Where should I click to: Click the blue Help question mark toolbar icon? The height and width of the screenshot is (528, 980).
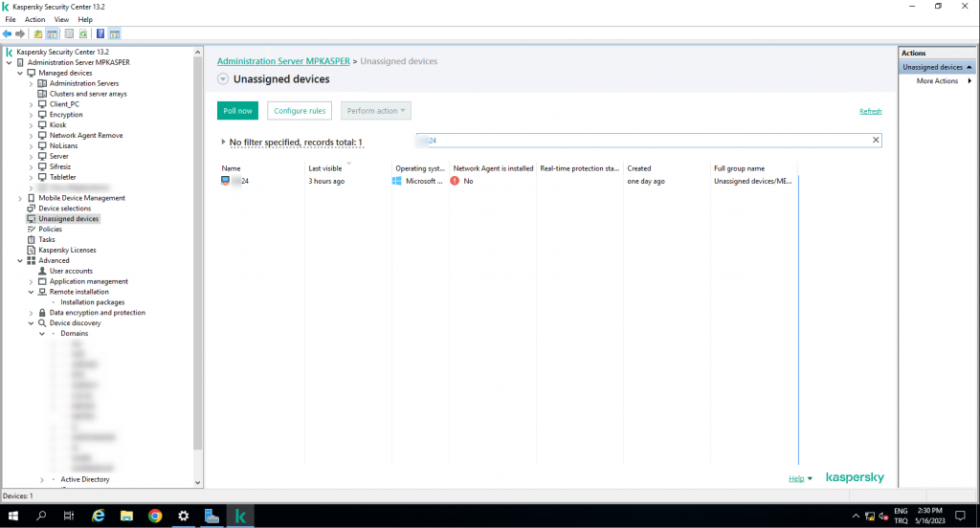100,33
